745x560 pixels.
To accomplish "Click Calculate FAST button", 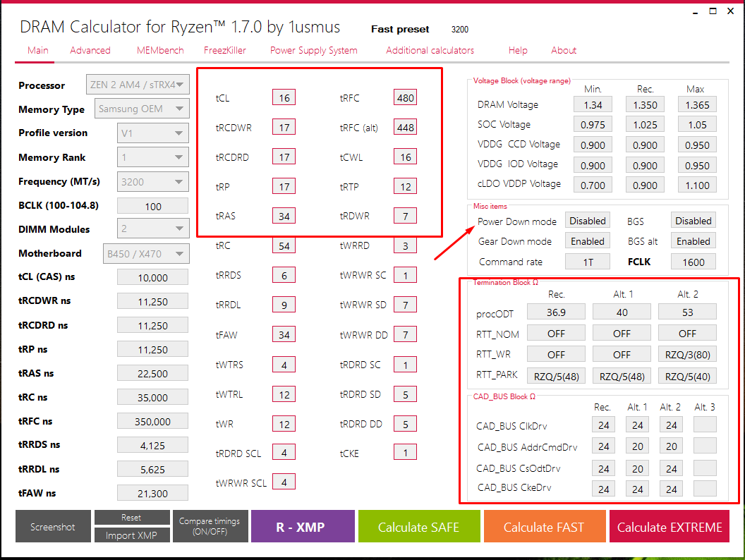I will (545, 526).
